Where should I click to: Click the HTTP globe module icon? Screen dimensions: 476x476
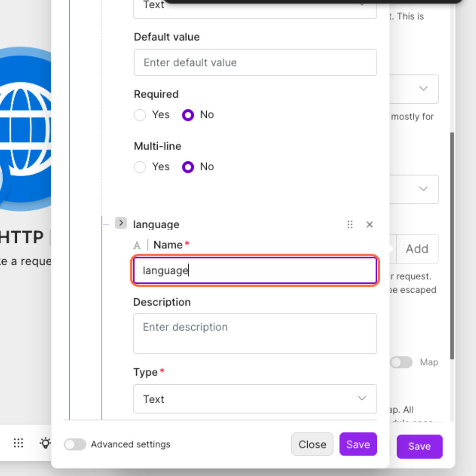[x=26, y=129]
